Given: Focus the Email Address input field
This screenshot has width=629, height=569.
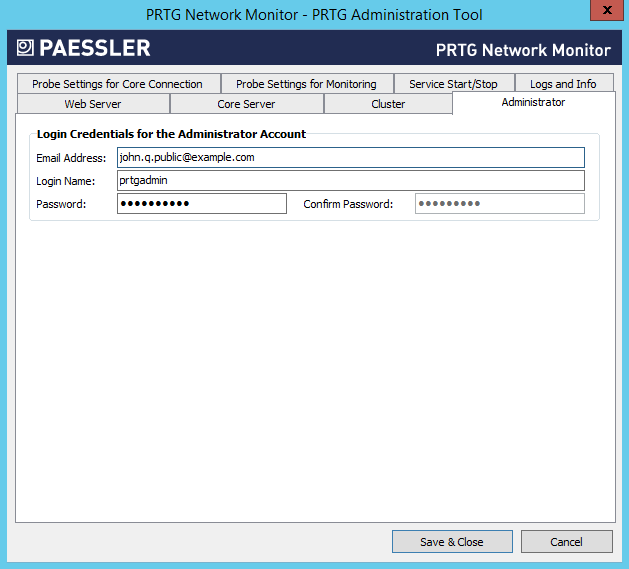Looking at the screenshot, I should pos(350,158).
